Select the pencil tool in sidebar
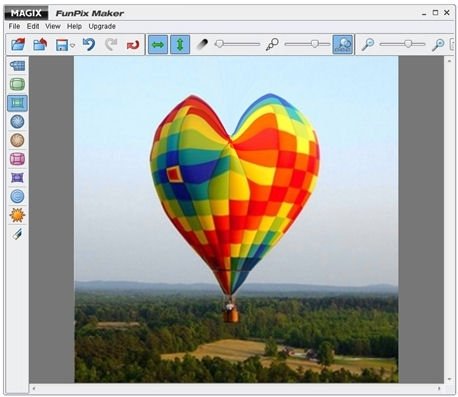The width and height of the screenshot is (458, 397). point(17,234)
